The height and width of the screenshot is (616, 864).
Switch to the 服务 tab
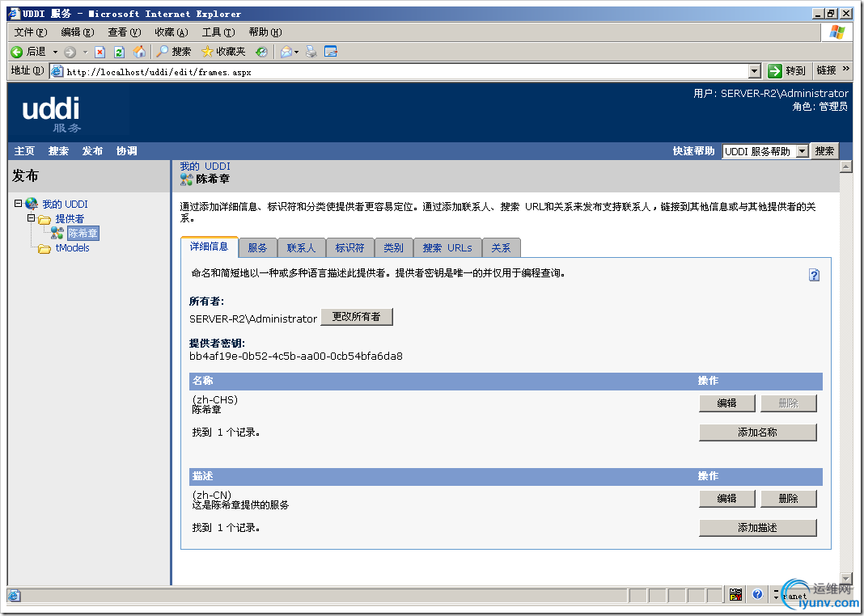257,247
